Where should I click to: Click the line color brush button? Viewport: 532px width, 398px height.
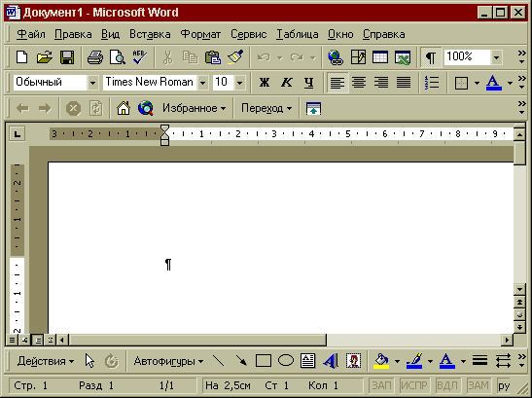[414, 361]
